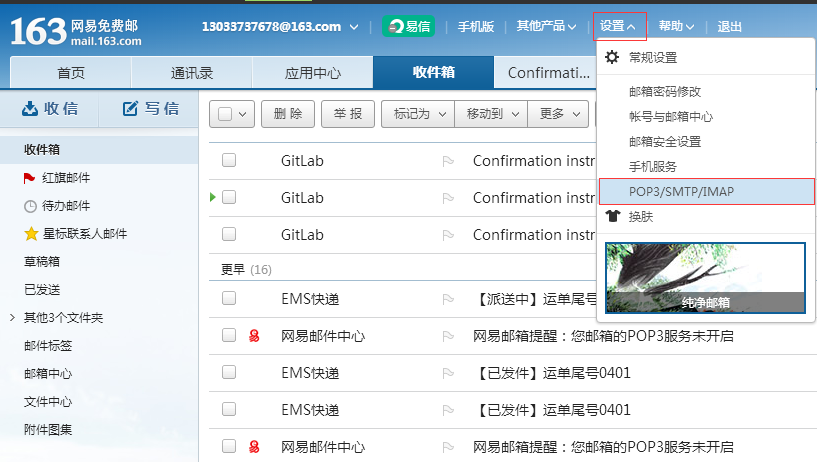This screenshot has height=462, width=817.
Task: Click the 手机版 link
Action: (476, 26)
